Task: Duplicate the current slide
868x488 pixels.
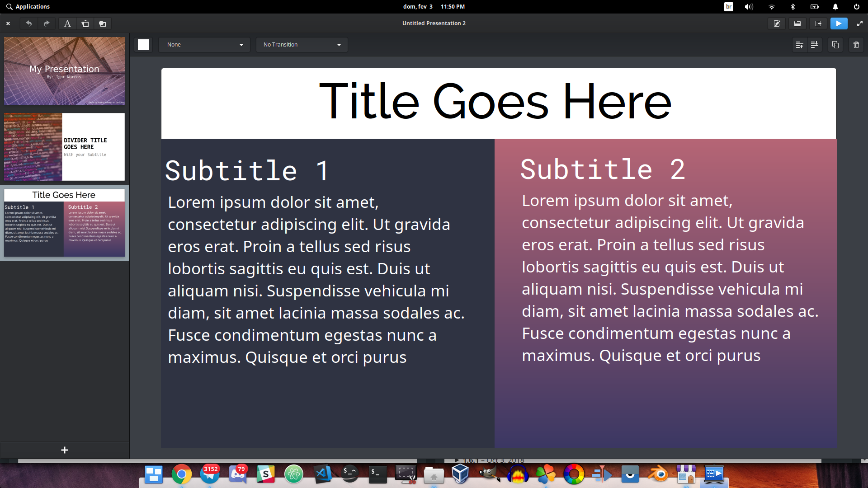Action: click(835, 45)
